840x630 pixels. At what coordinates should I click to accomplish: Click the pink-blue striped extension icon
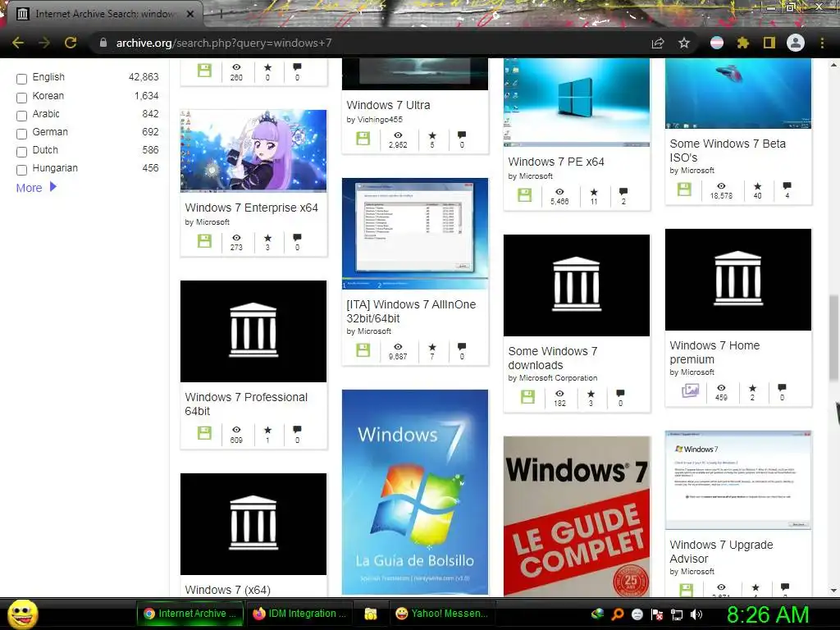tap(717, 43)
